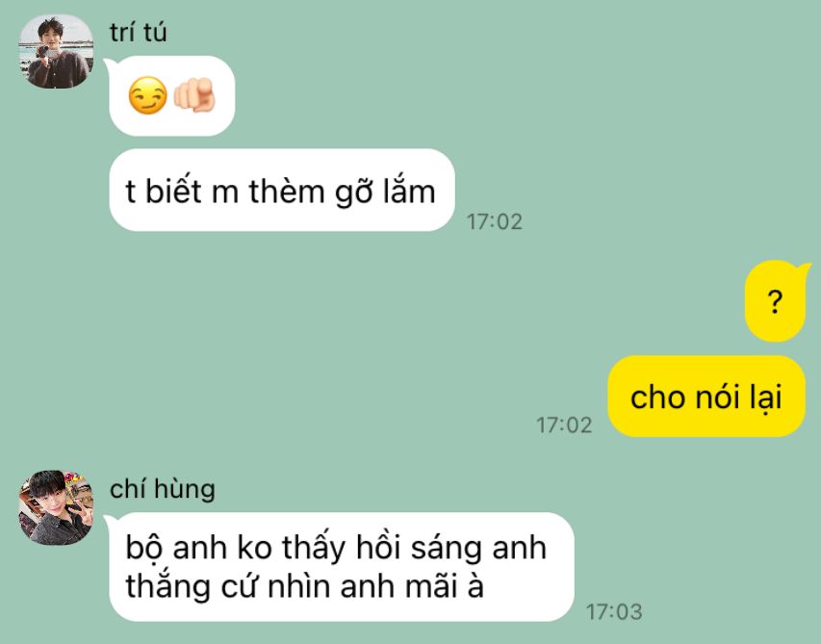
Task: Tap the pointing finger emoji
Action: 194,94
